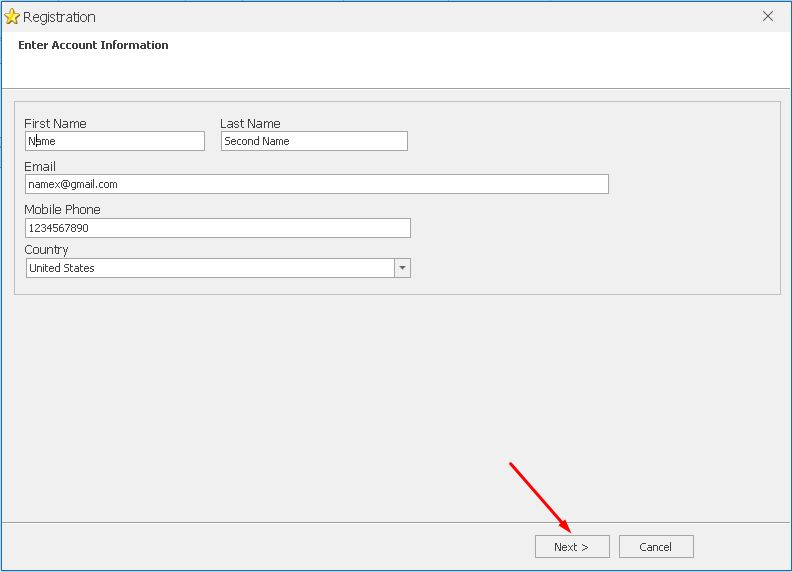Screen dimensions: 792x572
Task: Click the Country label text
Action: pos(46,250)
